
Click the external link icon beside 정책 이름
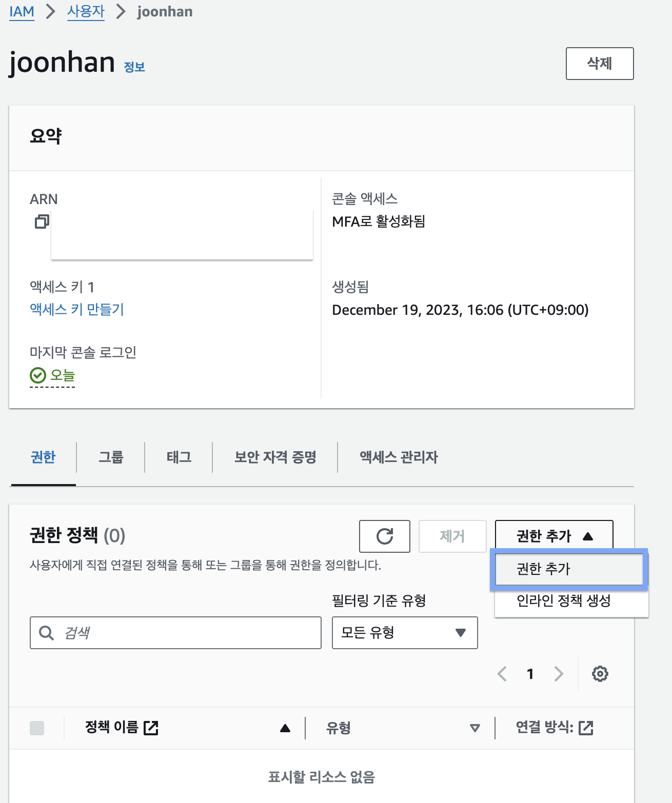(x=151, y=728)
